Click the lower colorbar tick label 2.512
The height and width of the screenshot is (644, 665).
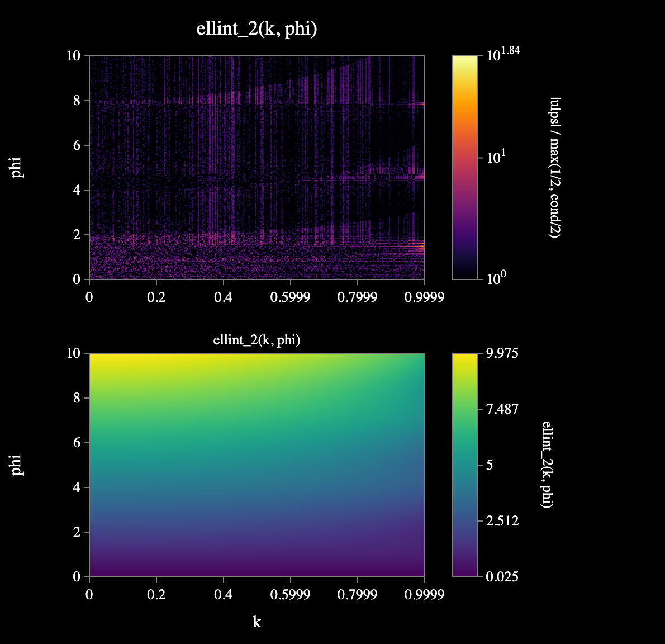[502, 520]
